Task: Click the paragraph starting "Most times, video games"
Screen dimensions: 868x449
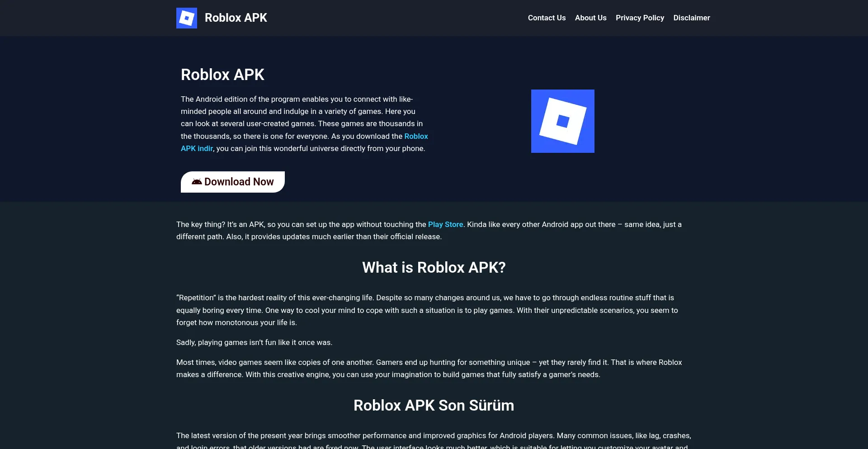Action: [429, 369]
